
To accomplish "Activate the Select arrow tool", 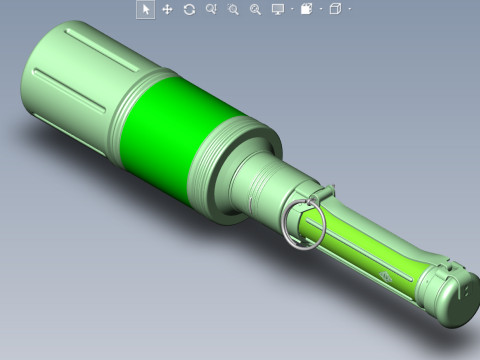I will tap(146, 10).
